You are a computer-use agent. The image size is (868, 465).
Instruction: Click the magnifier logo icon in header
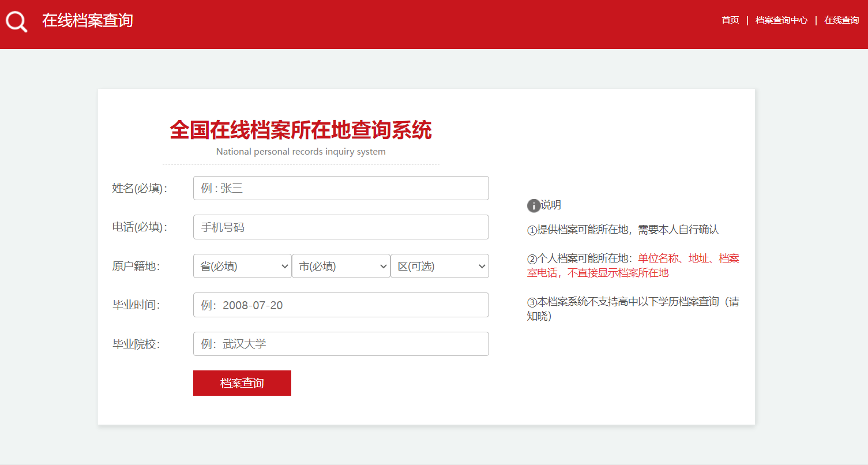pyautogui.click(x=16, y=21)
